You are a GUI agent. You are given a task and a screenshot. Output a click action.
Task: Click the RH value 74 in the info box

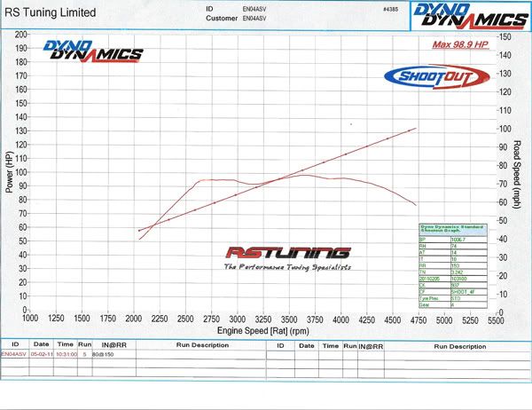click(x=454, y=246)
